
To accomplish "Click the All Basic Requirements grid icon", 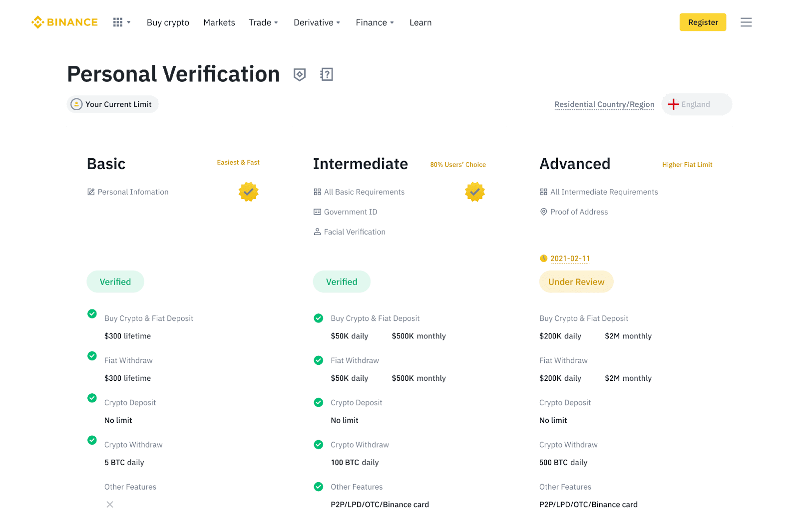I will click(x=317, y=192).
